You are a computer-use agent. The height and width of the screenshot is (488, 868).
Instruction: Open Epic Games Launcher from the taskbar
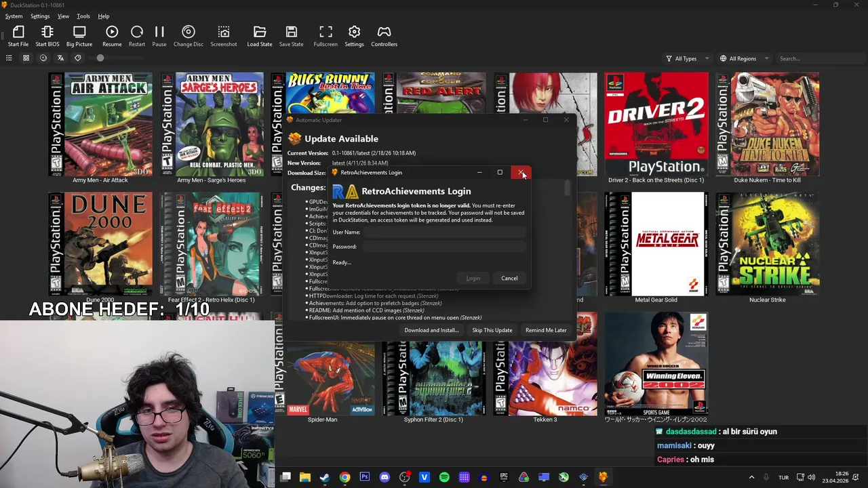[504, 477]
